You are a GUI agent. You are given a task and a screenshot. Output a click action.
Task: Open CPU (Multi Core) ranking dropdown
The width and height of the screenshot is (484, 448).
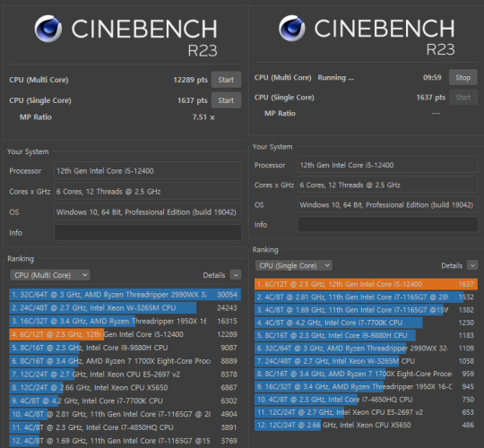[50, 275]
